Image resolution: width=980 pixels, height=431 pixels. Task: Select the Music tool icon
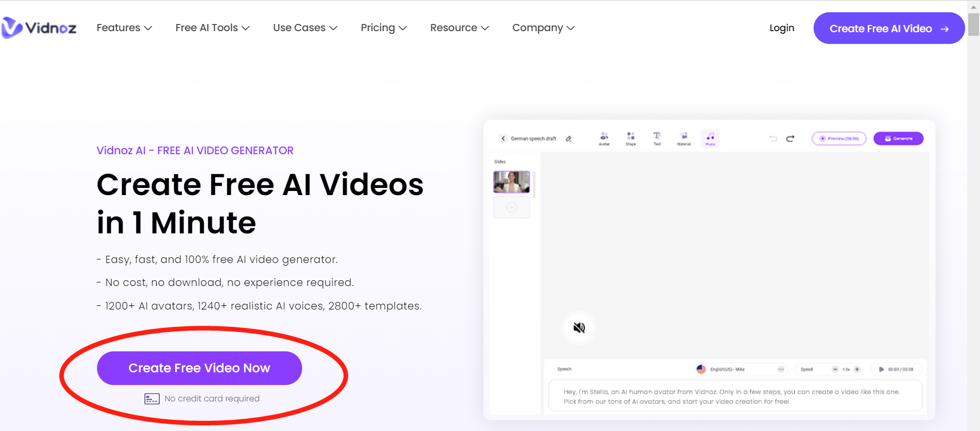tap(710, 138)
